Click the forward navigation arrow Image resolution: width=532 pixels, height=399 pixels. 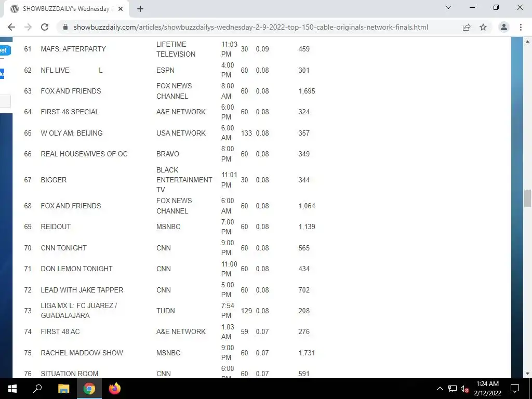click(x=28, y=27)
